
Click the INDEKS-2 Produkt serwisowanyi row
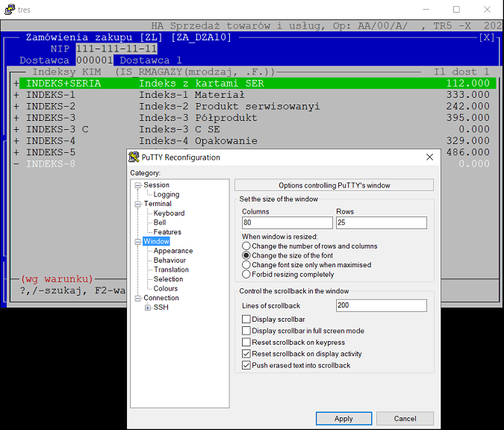[x=252, y=106]
